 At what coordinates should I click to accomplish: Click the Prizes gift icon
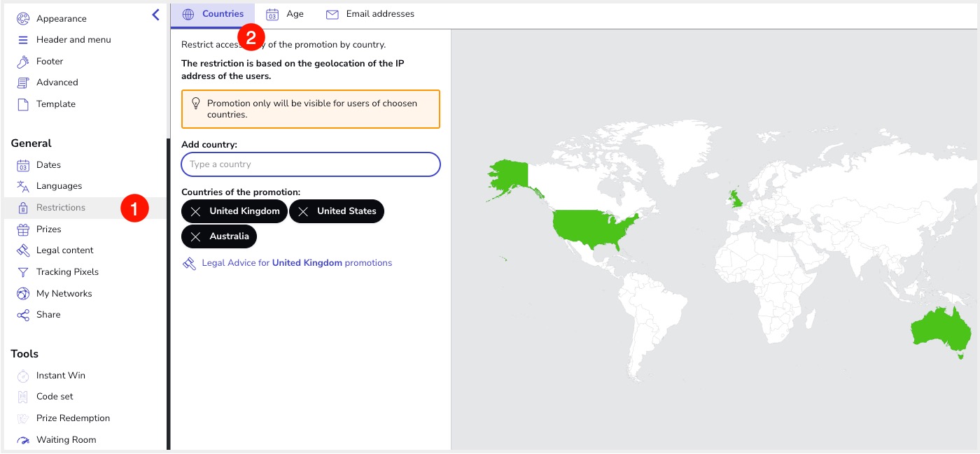[23, 229]
